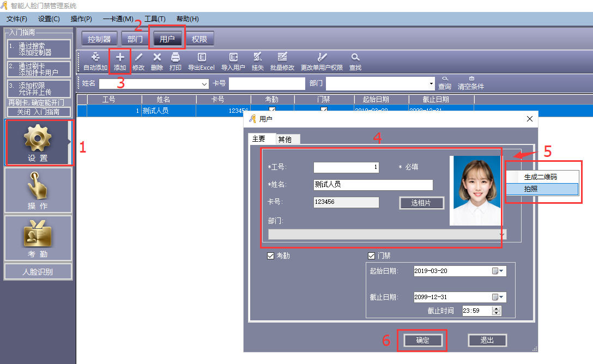Viewport: 593px width, 364px height.
Task: Click the Modify (修改) pencil icon
Action: pos(138,57)
